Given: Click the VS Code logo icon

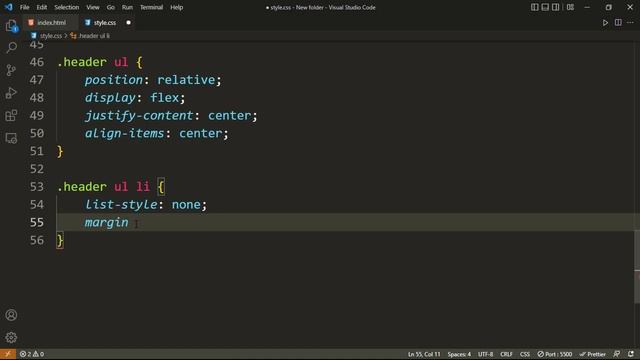Looking at the screenshot, I should [9, 7].
